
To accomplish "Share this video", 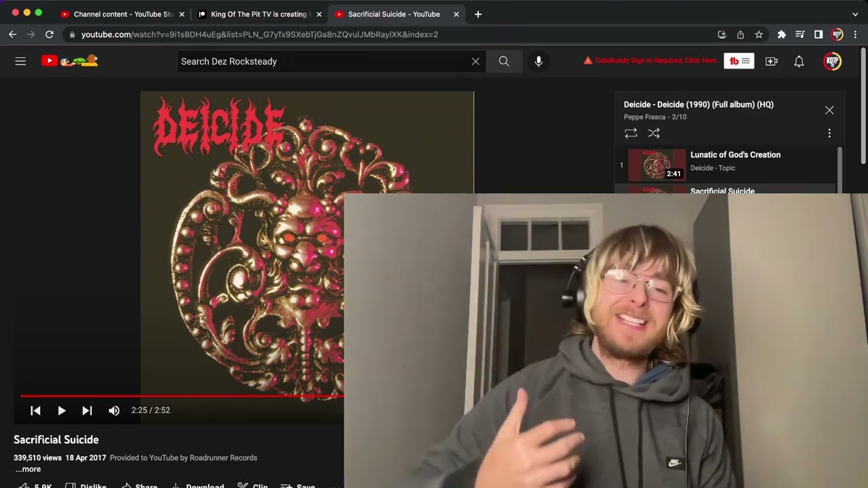I will [x=139, y=487].
